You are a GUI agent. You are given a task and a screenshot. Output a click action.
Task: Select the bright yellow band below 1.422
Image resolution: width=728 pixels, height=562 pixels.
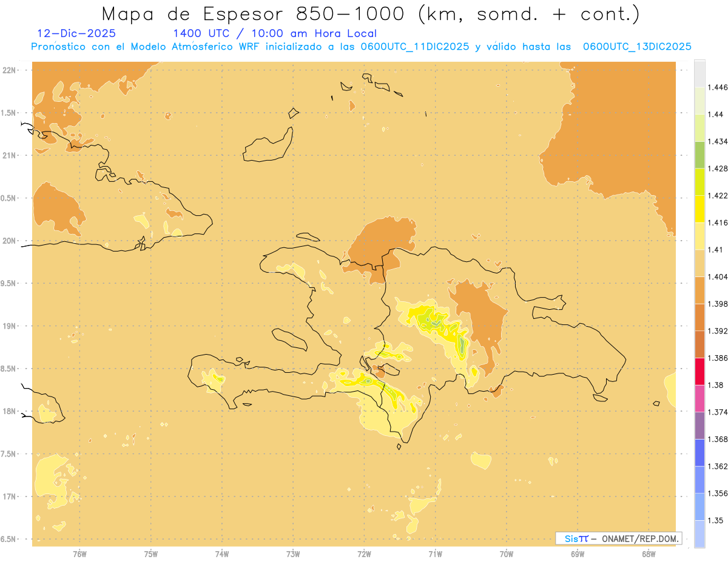(x=699, y=209)
